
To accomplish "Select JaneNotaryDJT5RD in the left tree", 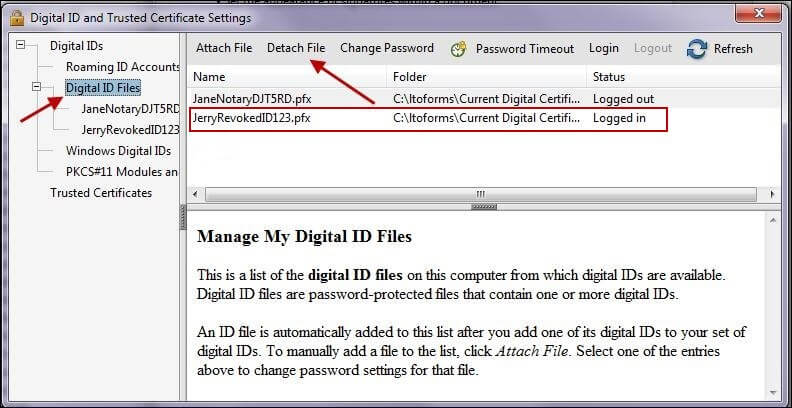I will pos(130,109).
